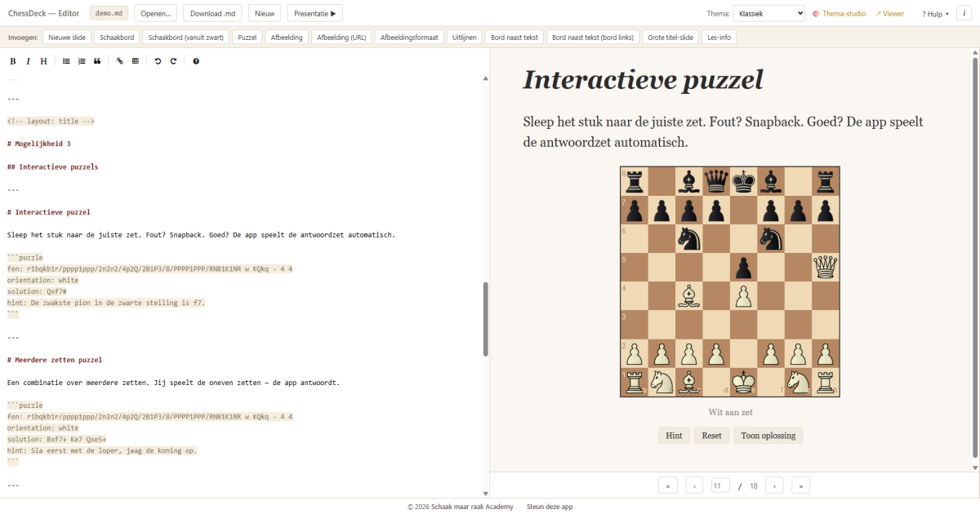Click the 'solution: Qxf7#' line in editor
This screenshot has height=514, width=980.
(38, 291)
